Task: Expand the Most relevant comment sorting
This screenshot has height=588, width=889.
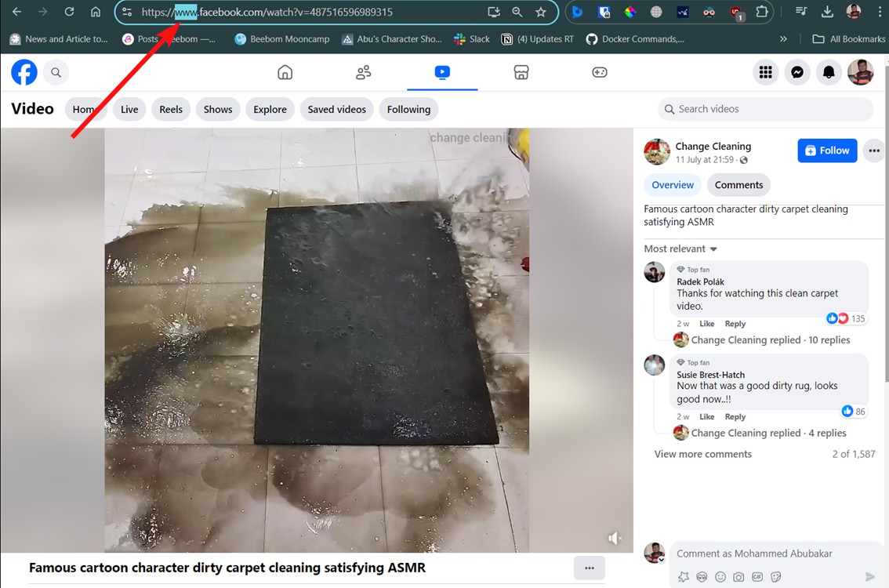Action: (x=680, y=249)
